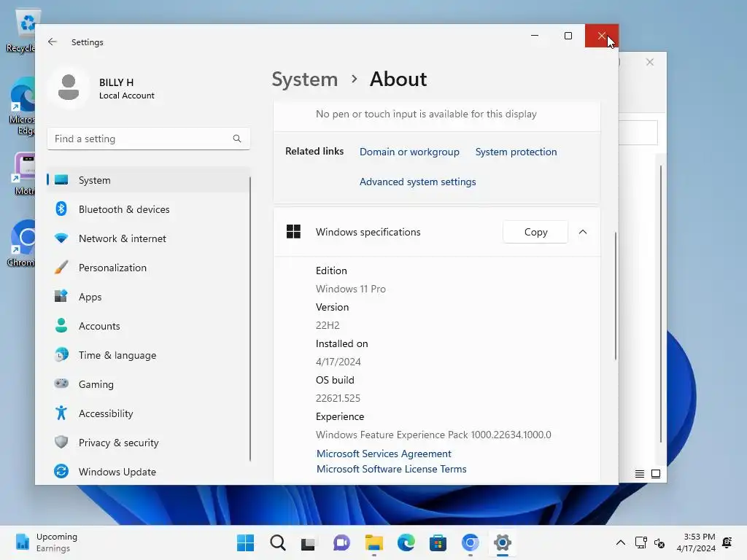Open the Windows Start menu
The image size is (747, 560).
click(x=246, y=542)
